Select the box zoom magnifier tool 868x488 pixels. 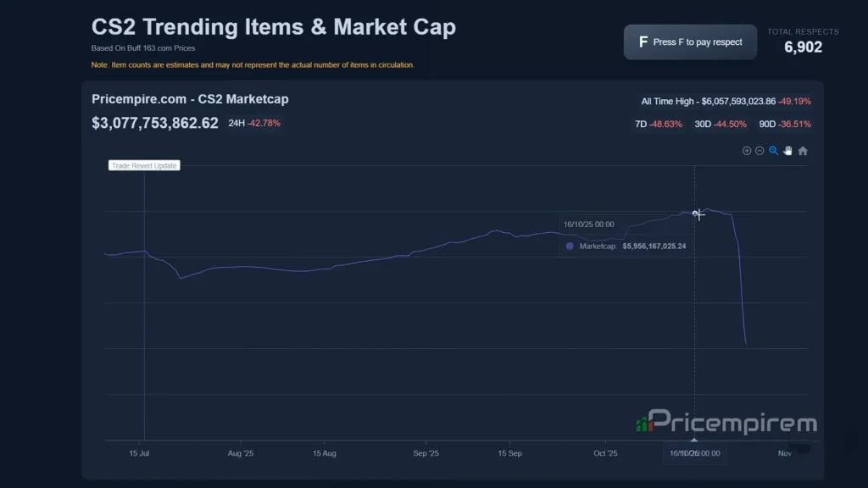[773, 150]
